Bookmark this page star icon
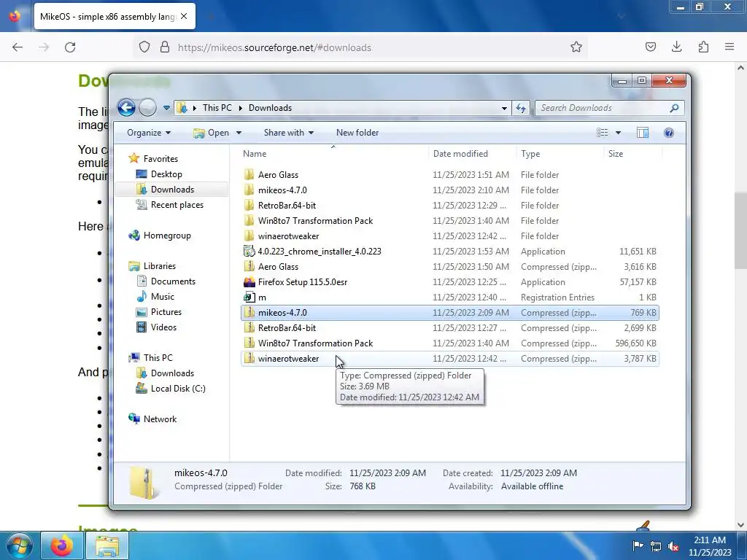 point(576,47)
